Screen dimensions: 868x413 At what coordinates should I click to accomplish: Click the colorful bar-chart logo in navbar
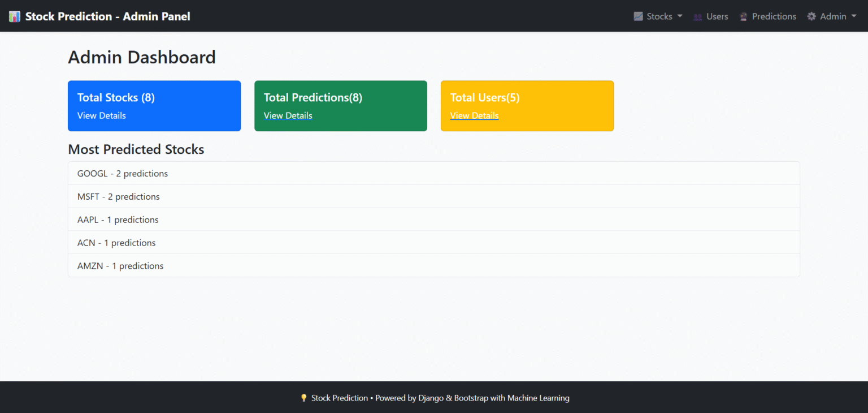click(x=14, y=15)
